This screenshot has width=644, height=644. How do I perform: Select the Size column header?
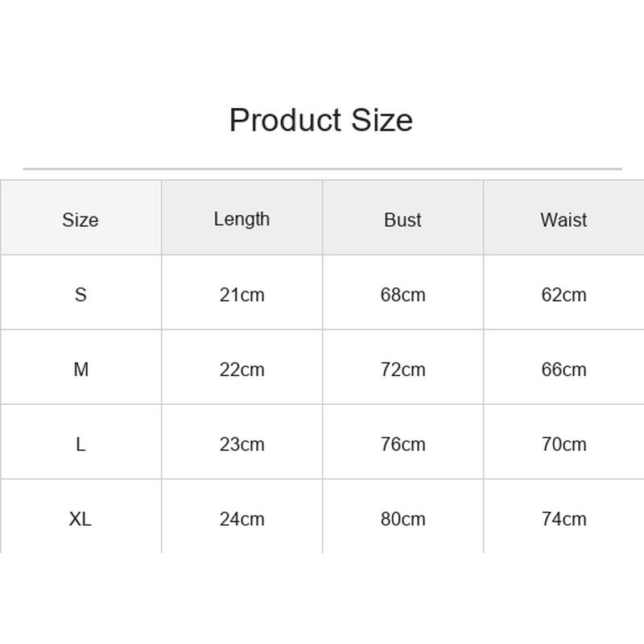80,220
